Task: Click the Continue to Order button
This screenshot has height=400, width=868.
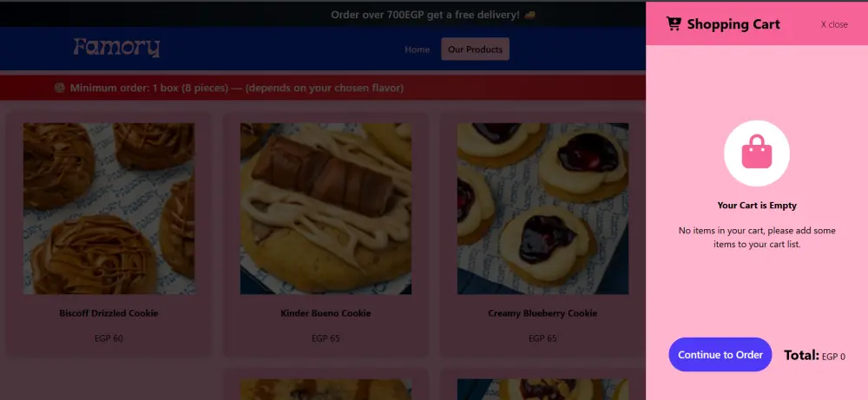Action: [720, 355]
